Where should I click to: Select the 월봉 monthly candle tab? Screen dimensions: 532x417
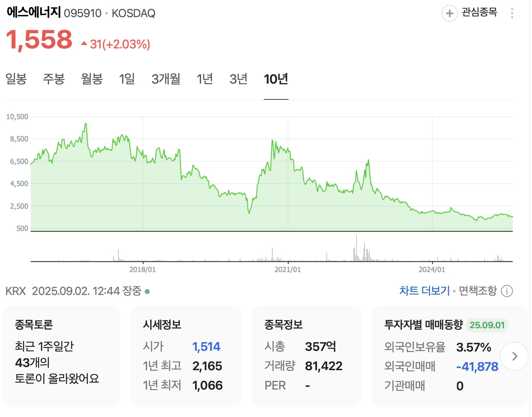(x=92, y=79)
